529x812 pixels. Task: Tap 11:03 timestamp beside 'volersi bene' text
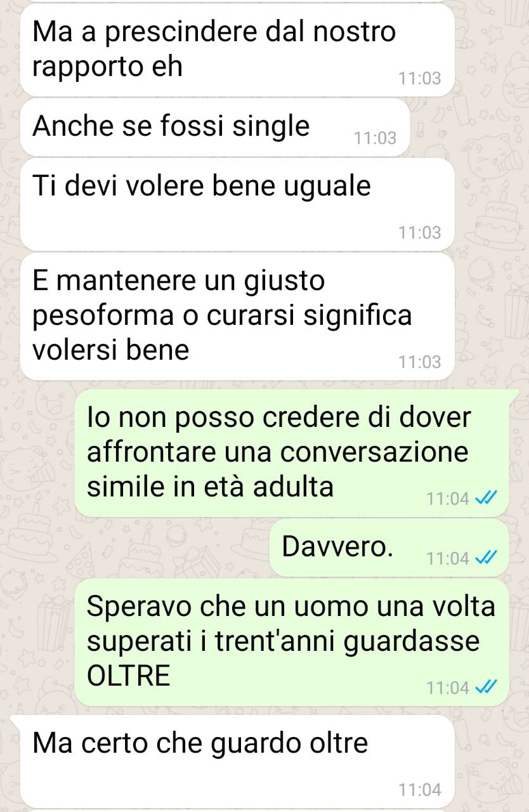[x=419, y=362]
